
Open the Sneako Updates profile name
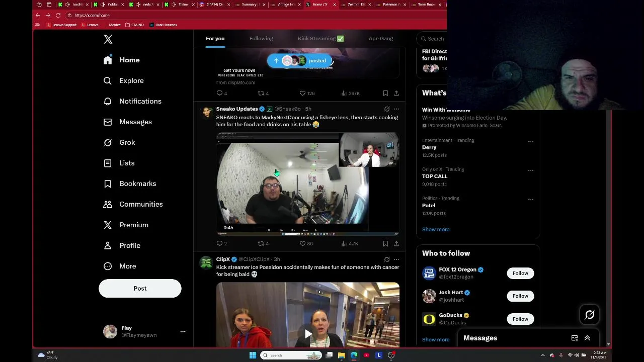pos(236,109)
